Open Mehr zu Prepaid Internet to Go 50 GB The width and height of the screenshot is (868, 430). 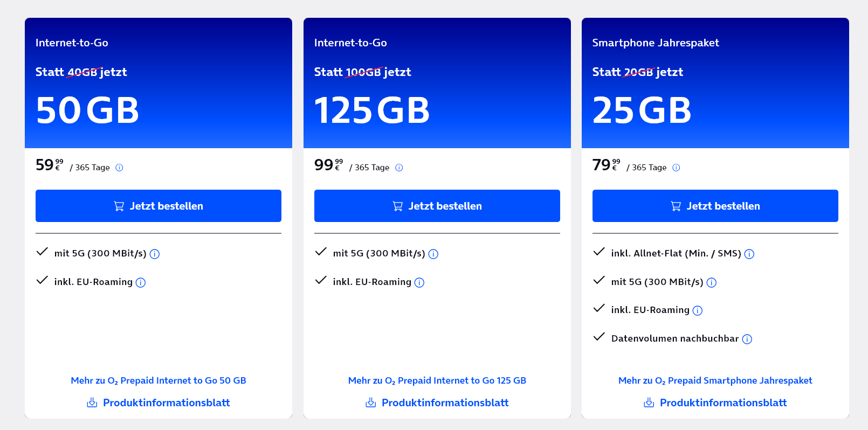159,380
